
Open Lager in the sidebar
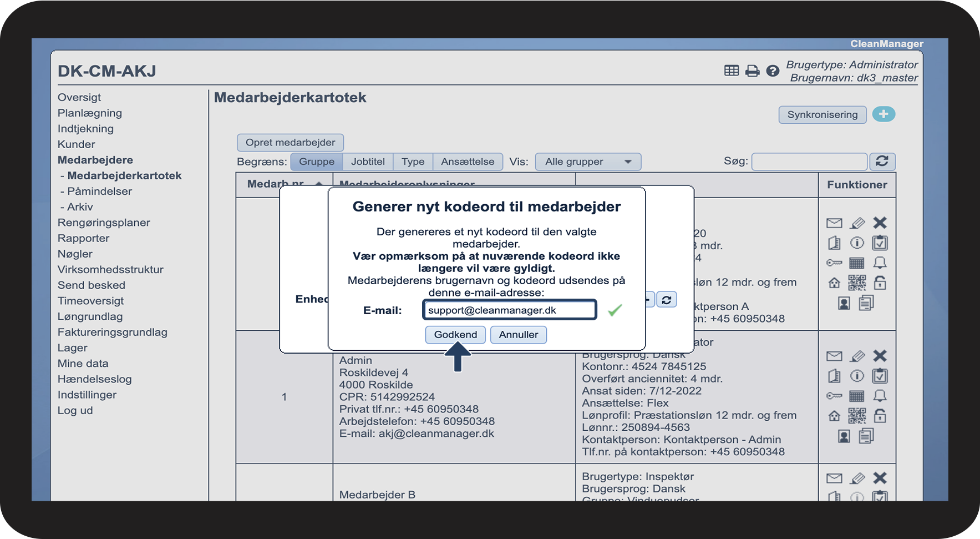coord(73,347)
